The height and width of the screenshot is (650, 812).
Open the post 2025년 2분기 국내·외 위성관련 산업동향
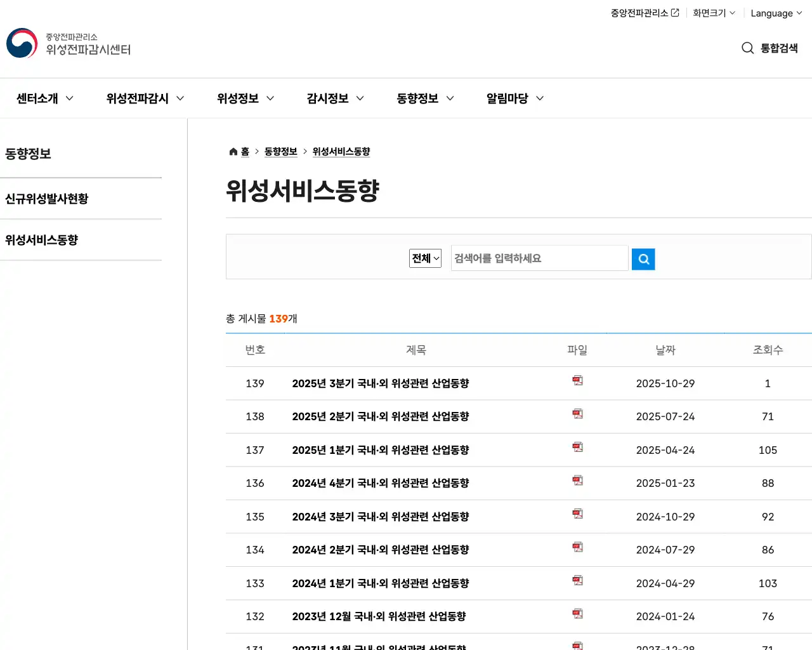[x=380, y=416]
